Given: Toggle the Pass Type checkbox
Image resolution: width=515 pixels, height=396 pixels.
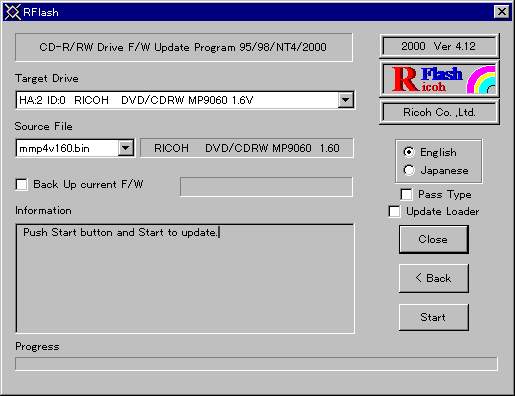Looking at the screenshot, I should [406, 194].
